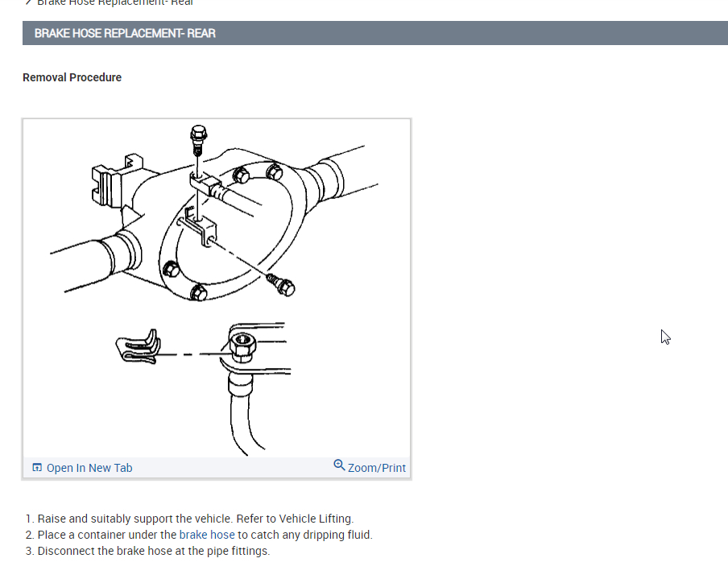This screenshot has width=728, height=579.
Task: Click step 3 'Disconnect the brake hose at the pipe fittings'
Action: pos(154,551)
